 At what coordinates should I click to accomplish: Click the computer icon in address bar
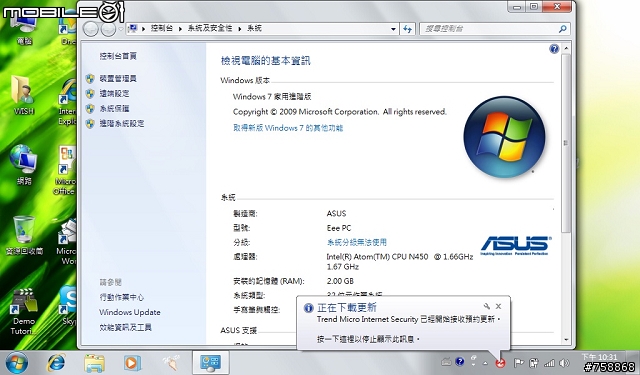pos(133,29)
